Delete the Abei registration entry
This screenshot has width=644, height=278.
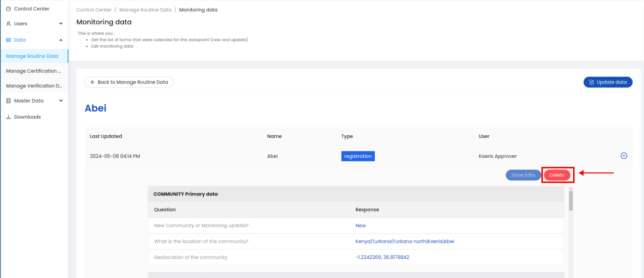click(557, 175)
